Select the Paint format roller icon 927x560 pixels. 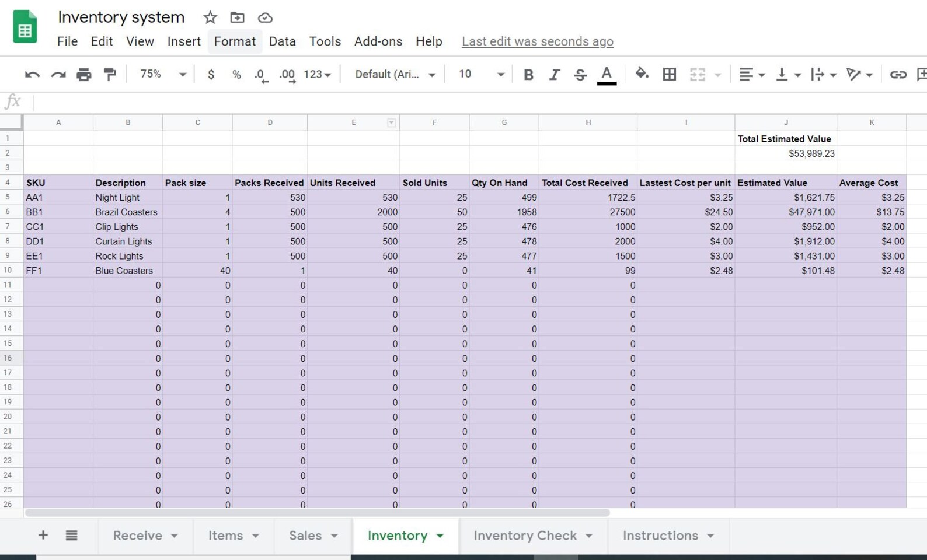(x=110, y=74)
